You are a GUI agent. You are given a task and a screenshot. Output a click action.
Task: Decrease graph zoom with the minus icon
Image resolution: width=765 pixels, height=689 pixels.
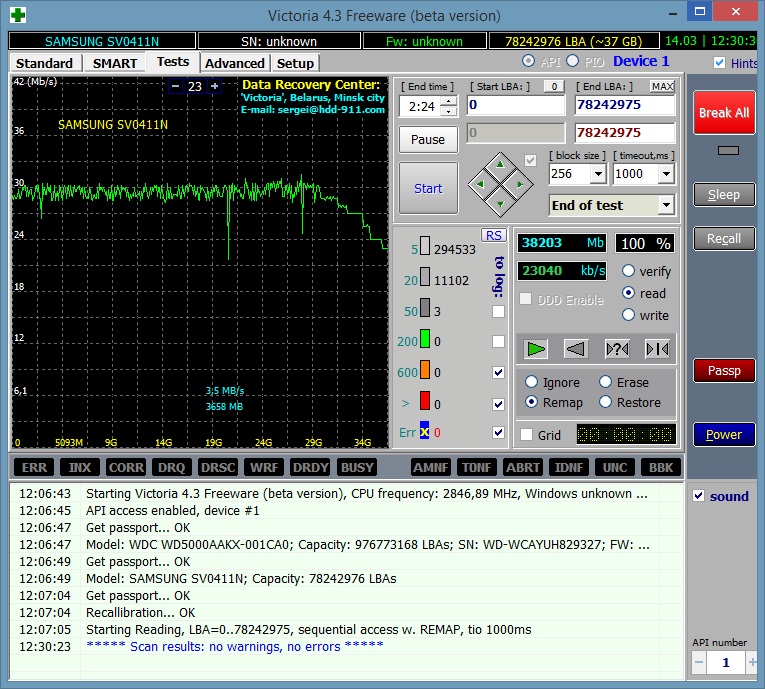(175, 86)
